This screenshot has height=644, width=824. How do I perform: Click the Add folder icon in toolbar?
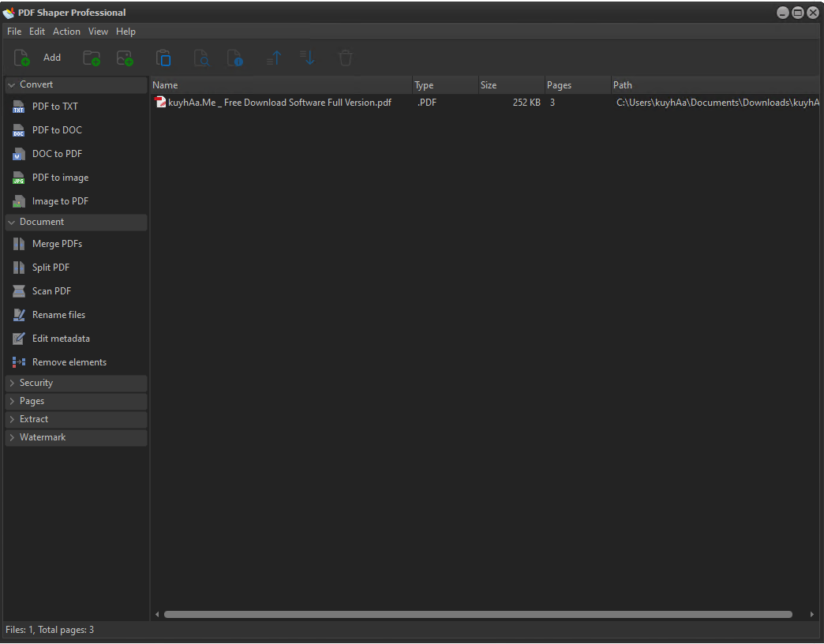coord(92,58)
